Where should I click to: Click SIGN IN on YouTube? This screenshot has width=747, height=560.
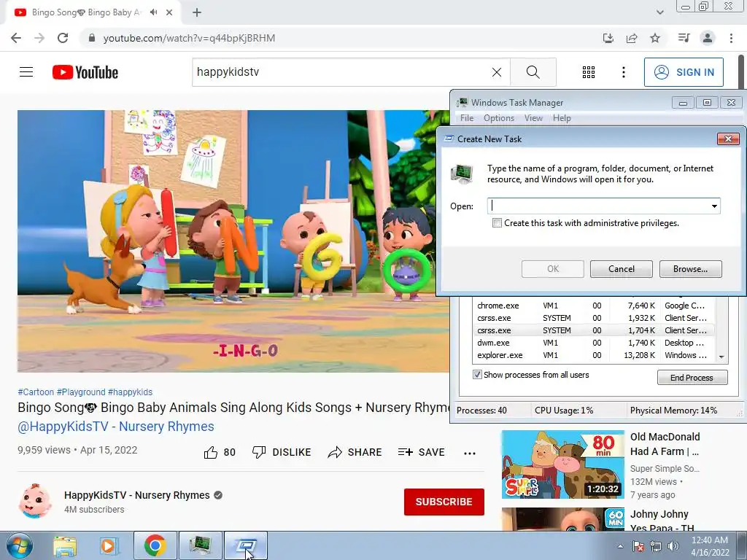point(684,72)
